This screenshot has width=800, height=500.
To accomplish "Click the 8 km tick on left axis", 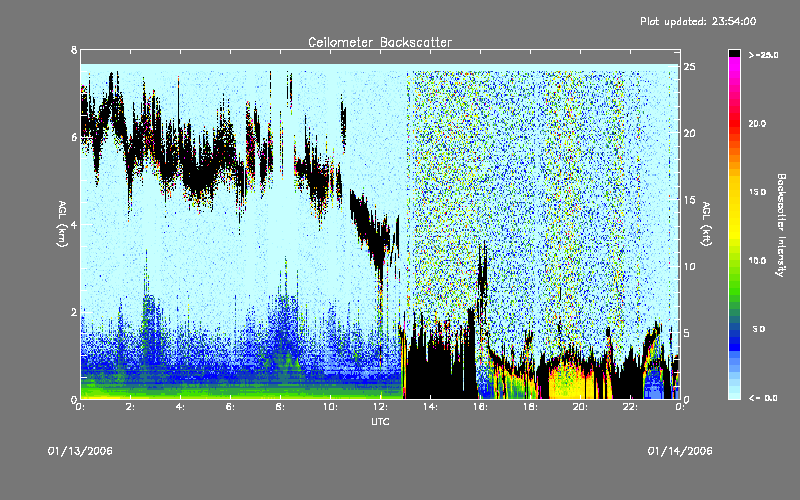I will coord(74,50).
